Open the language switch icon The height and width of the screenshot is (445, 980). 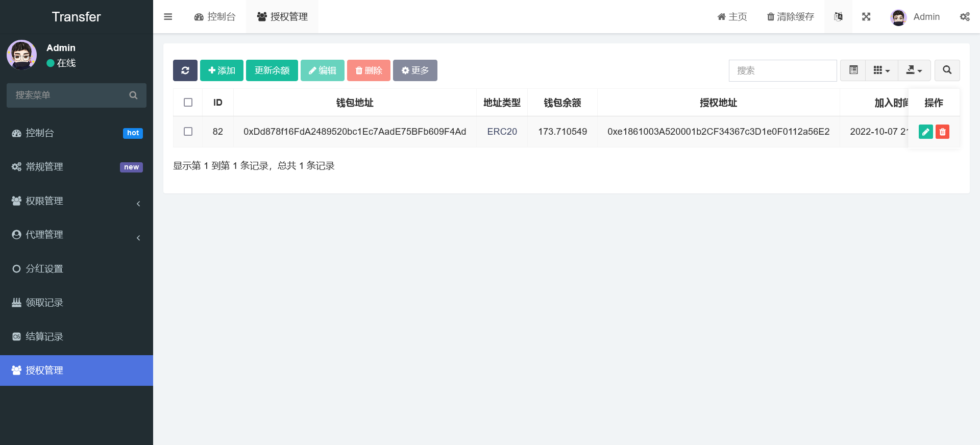pos(838,17)
